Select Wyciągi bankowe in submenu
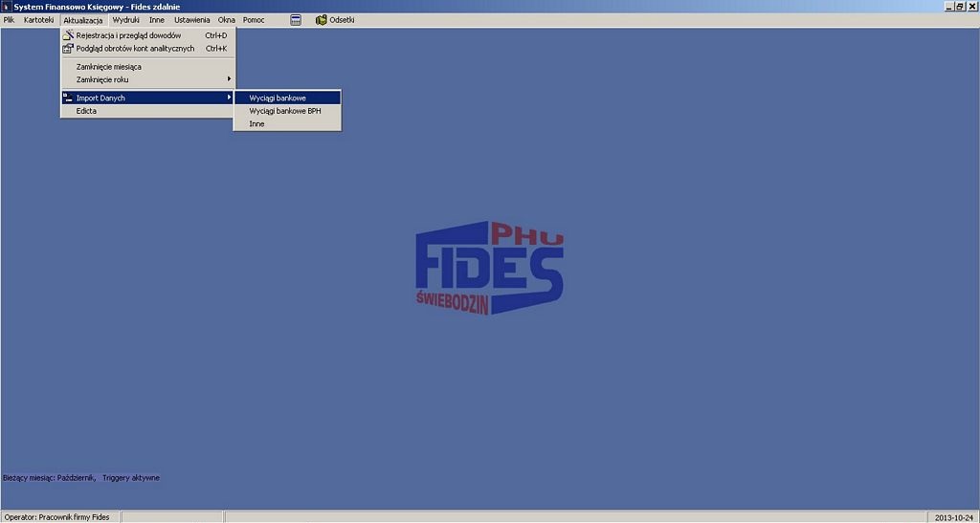The height and width of the screenshot is (523, 980). [x=287, y=98]
